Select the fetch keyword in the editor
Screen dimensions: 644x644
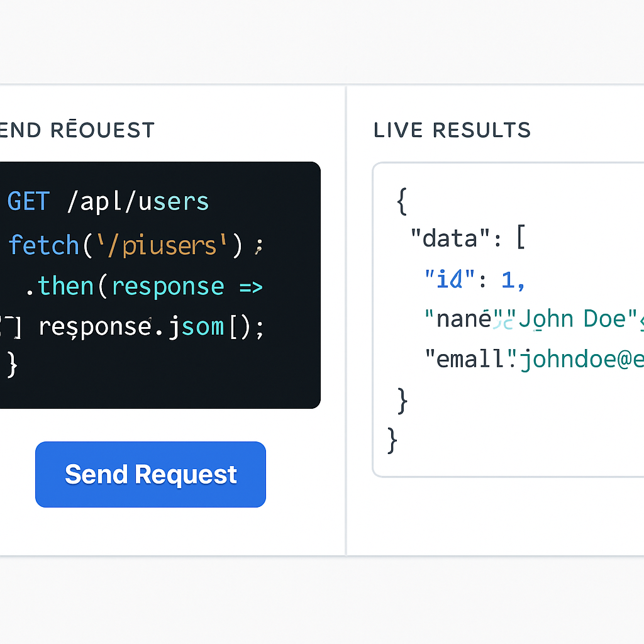coord(44,245)
